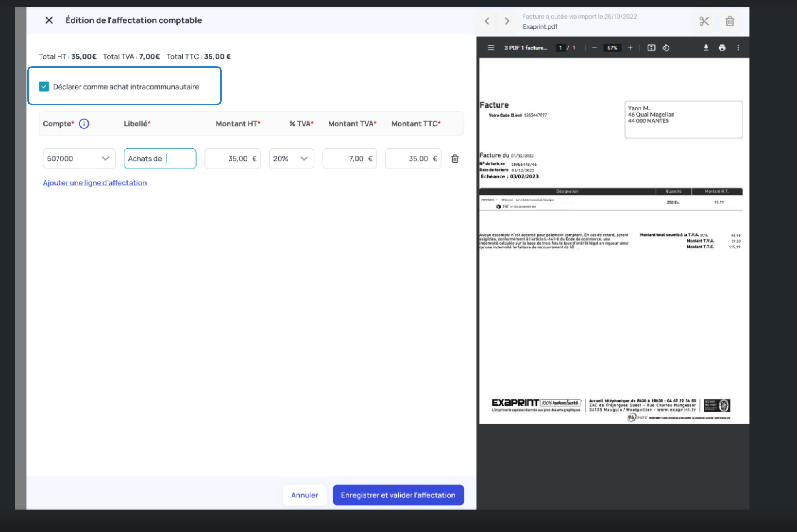
Task: Click the Libellé field containing Achats de
Action: (160, 159)
